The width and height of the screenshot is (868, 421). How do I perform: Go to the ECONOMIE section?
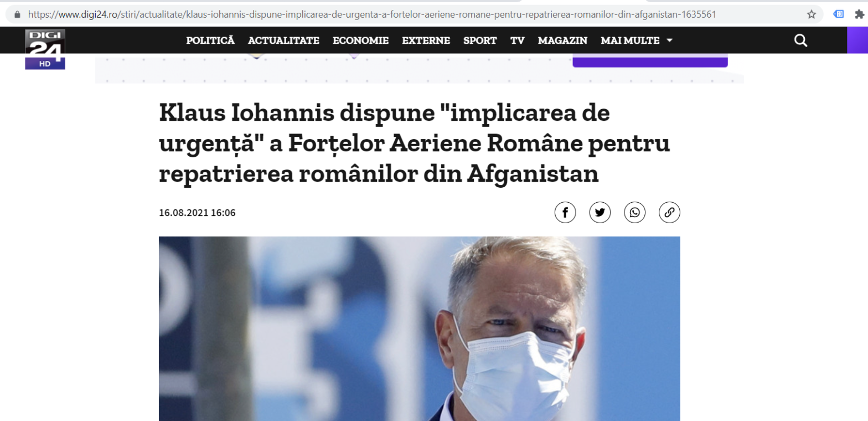(360, 40)
